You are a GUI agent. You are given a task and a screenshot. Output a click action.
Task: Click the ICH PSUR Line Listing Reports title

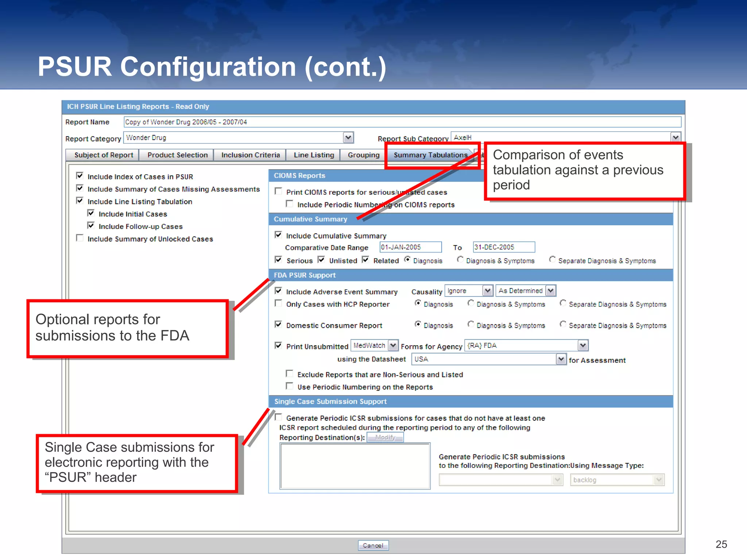pos(138,106)
